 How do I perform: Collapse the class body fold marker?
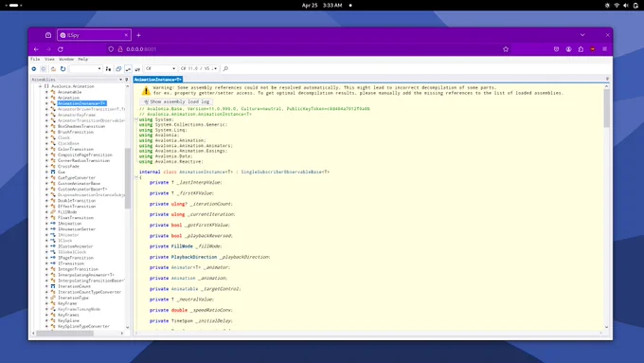click(x=136, y=177)
